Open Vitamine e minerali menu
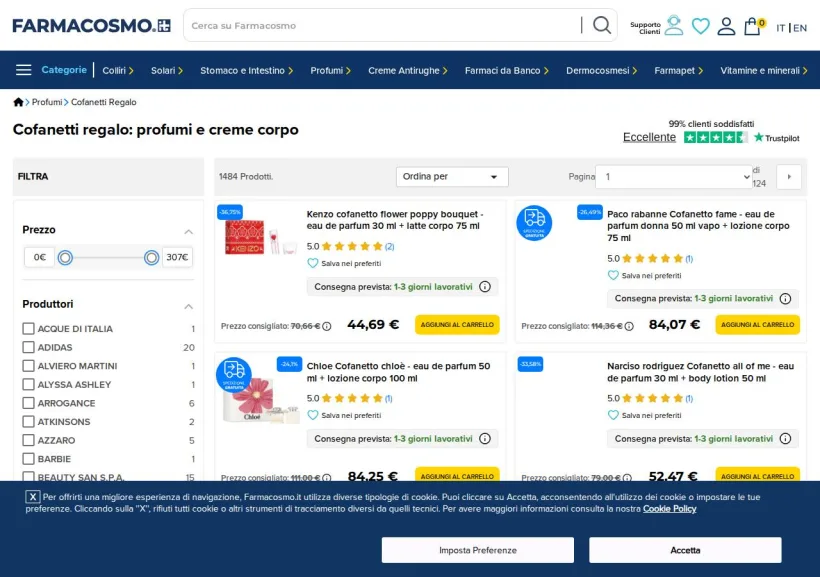Screen dimensions: 820x577 click(x=763, y=70)
